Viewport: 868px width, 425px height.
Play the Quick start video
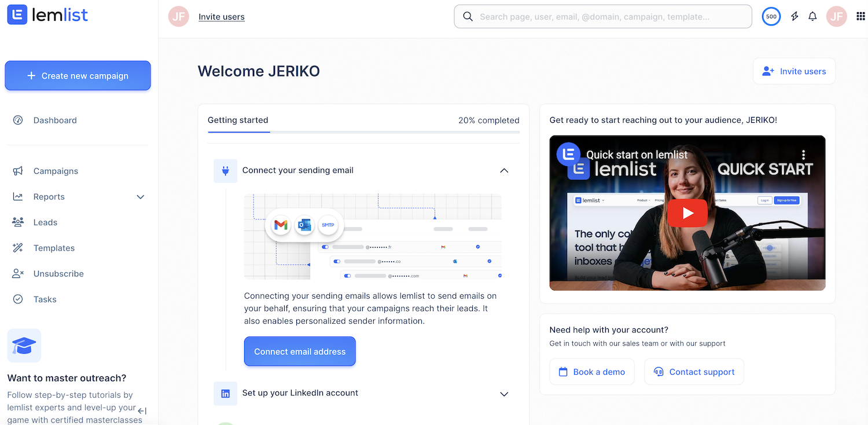tap(687, 213)
